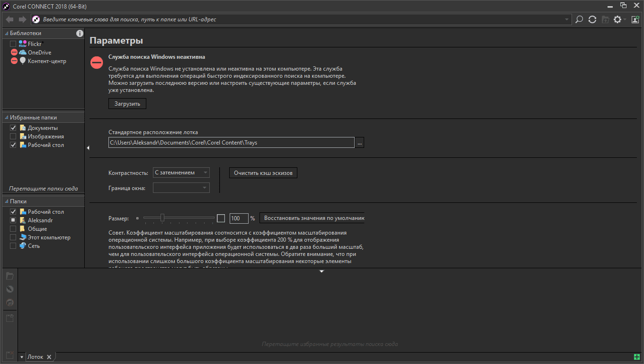Close the Лоток tab
Image resolution: width=644 pixels, height=364 pixels.
49,357
